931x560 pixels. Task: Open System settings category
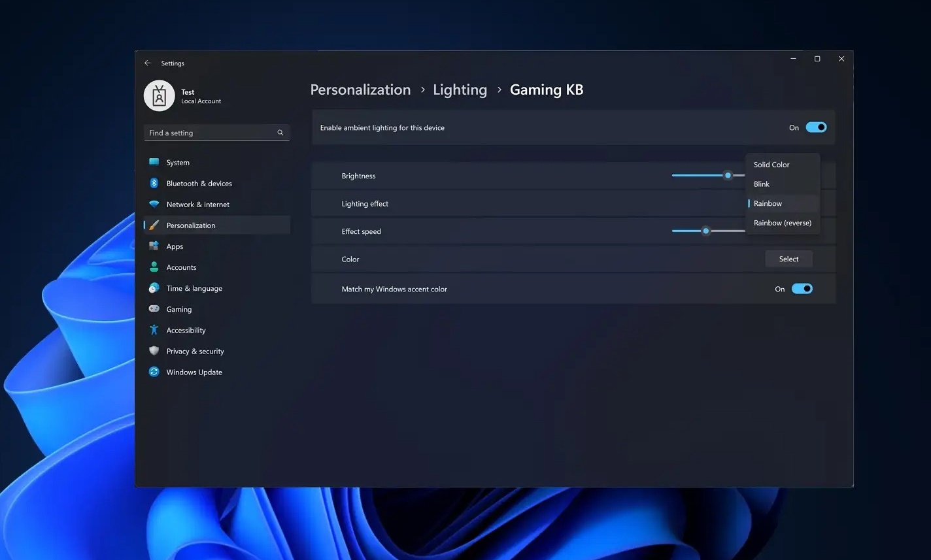[217, 162]
